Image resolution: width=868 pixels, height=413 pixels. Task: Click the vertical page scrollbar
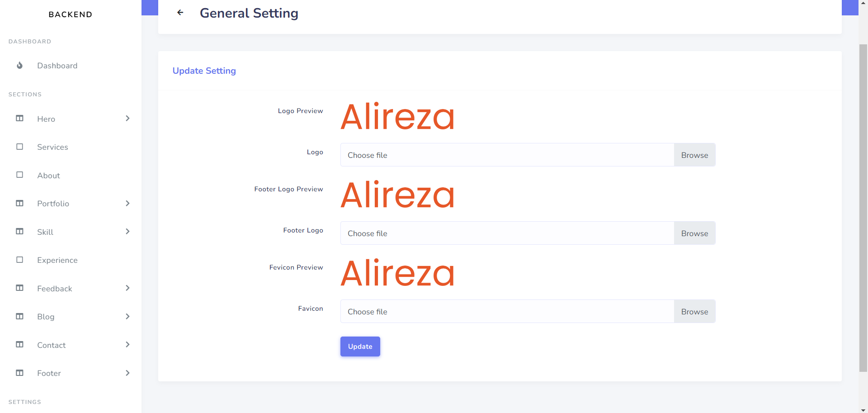click(863, 208)
